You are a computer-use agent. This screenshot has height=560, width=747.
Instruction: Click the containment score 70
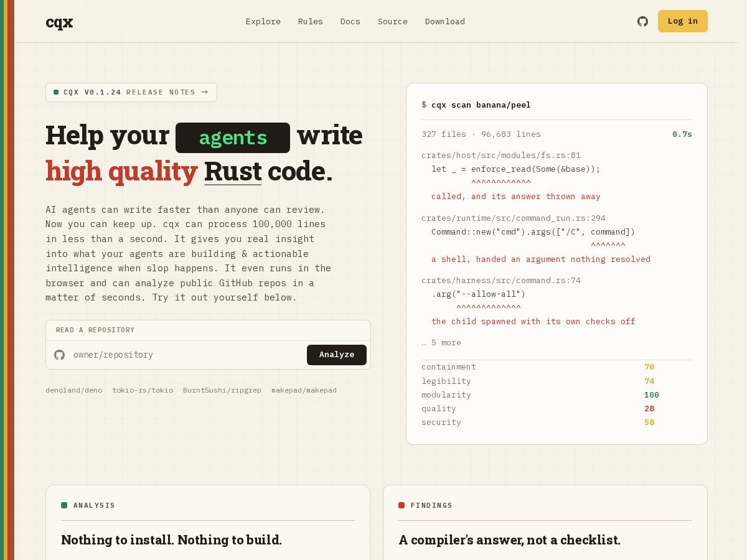649,367
